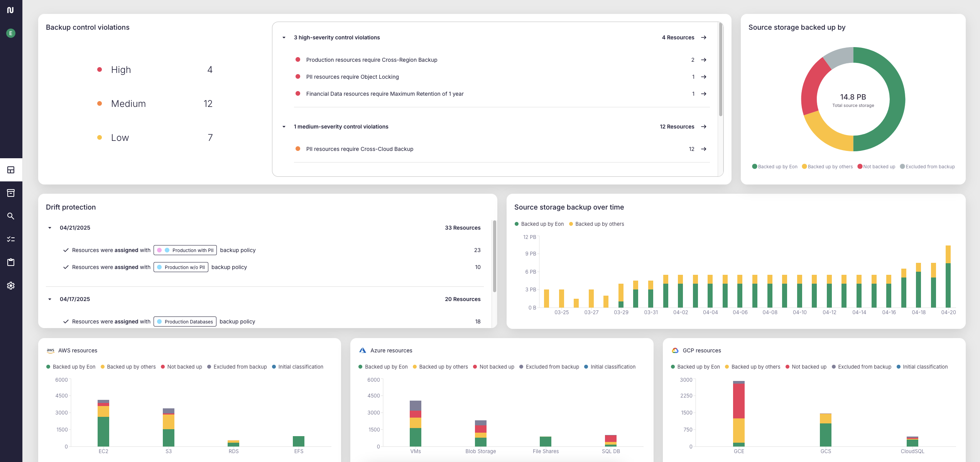Click the Production with PII policy tag
The height and width of the screenshot is (462, 980).
point(185,250)
